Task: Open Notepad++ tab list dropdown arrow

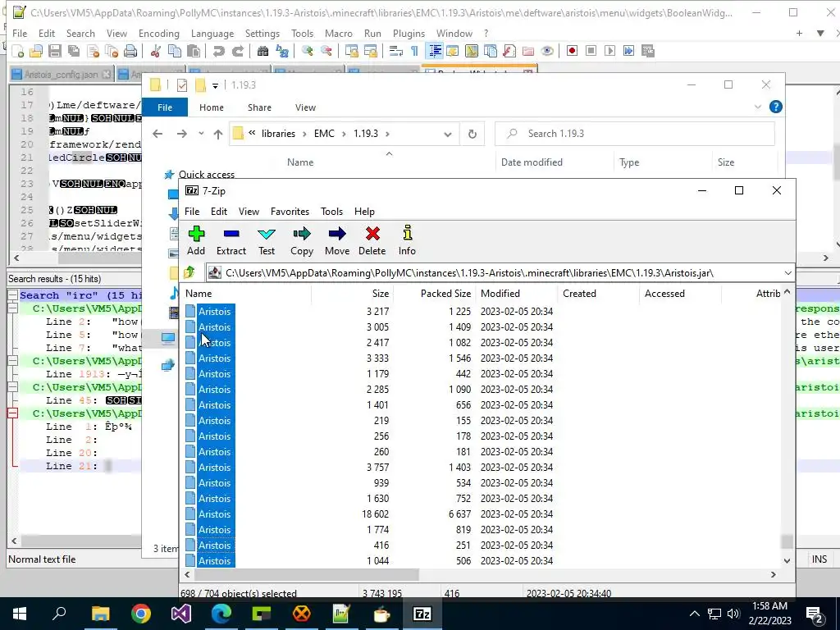Action: [820, 33]
